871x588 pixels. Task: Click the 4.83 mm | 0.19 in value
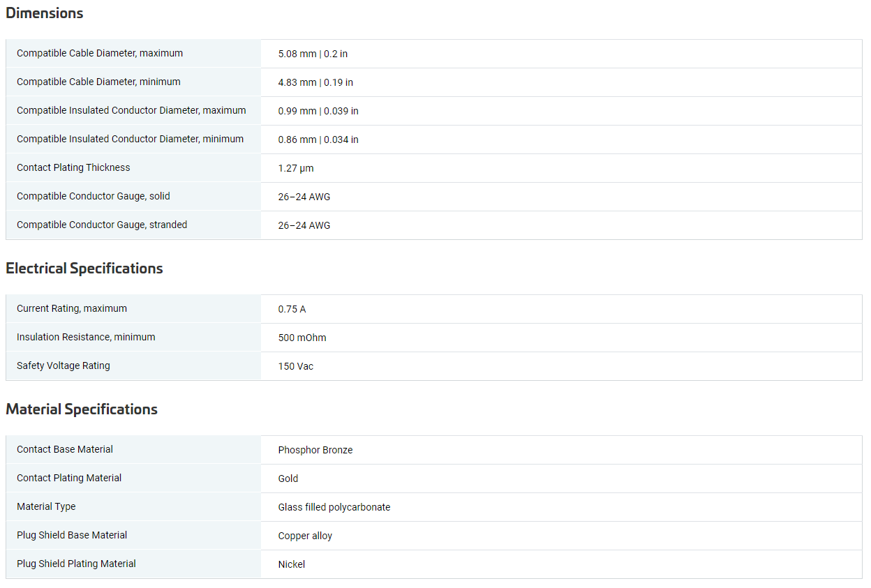click(x=315, y=82)
